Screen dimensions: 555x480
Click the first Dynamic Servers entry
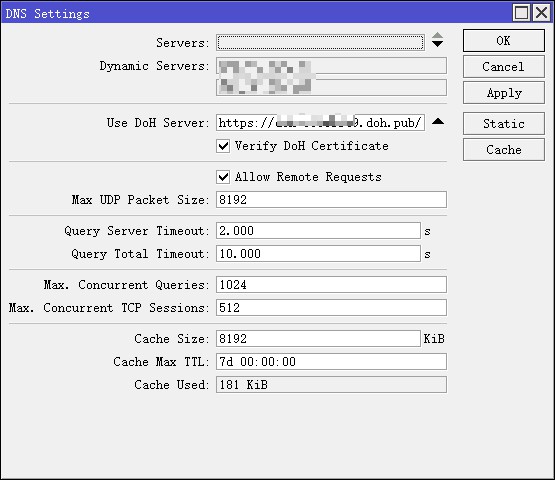pyautogui.click(x=331, y=66)
